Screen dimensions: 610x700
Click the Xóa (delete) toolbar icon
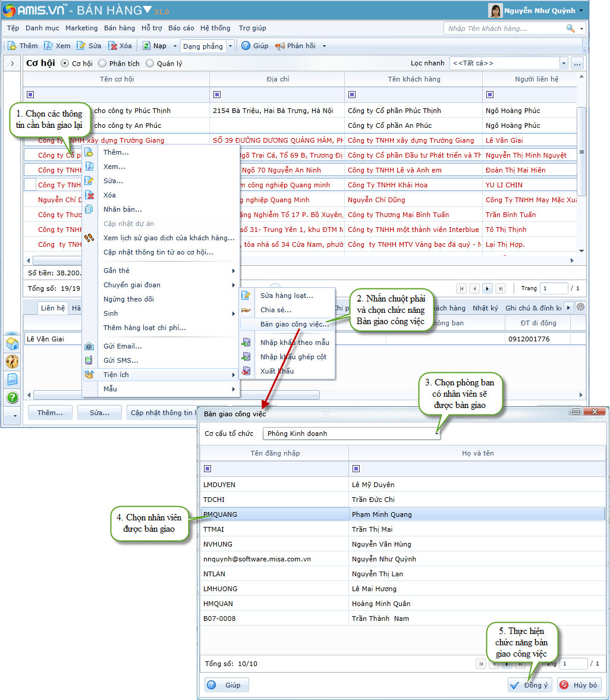pyautogui.click(x=112, y=46)
